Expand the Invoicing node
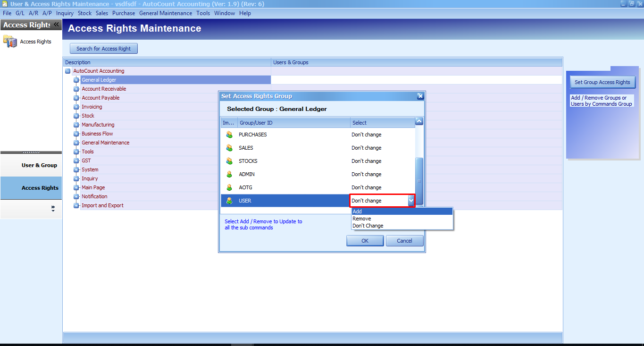 pyautogui.click(x=76, y=107)
